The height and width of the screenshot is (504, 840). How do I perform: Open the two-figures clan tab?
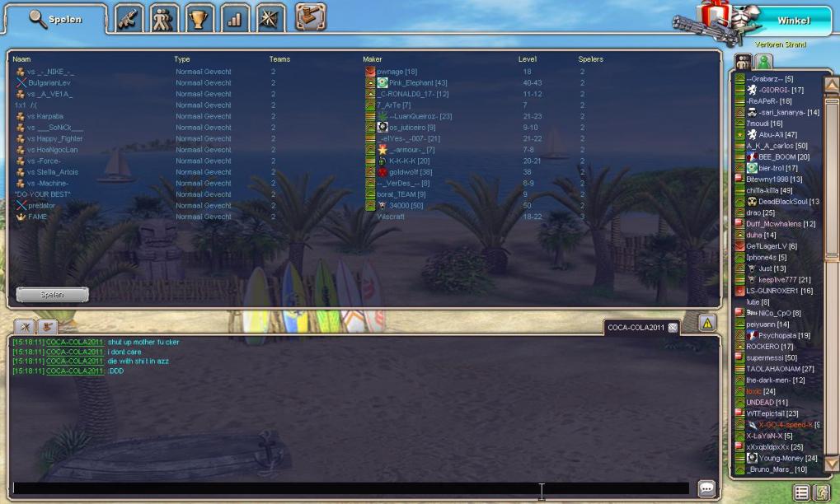click(164, 19)
